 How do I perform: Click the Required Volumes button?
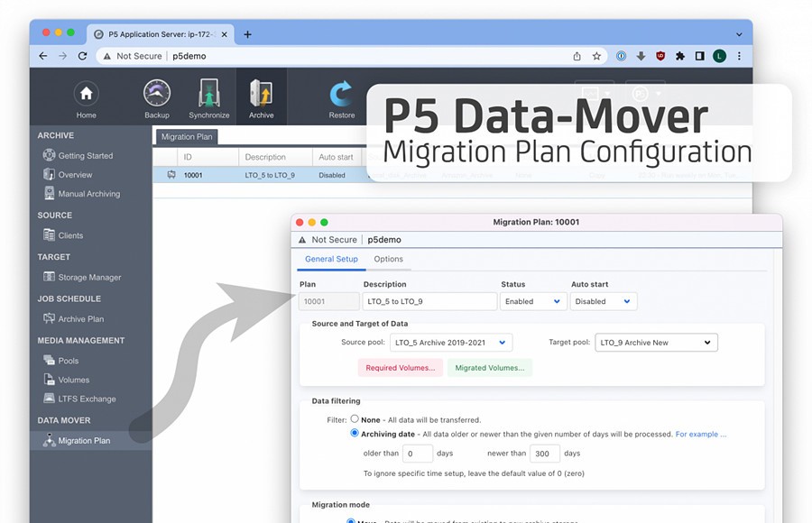(401, 368)
